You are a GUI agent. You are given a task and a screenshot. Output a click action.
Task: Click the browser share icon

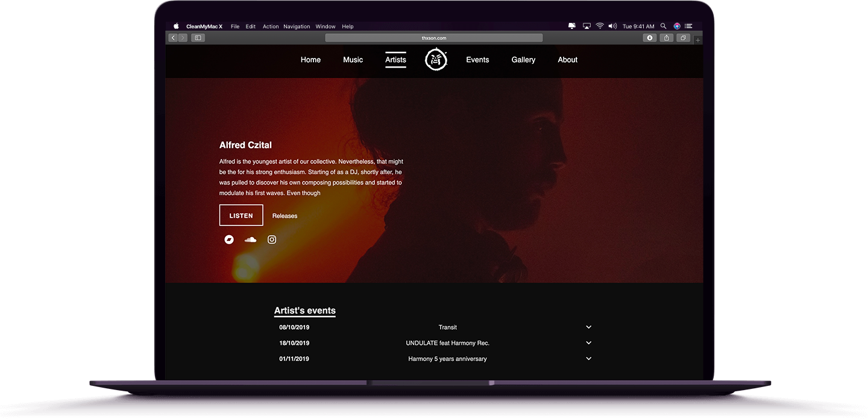666,37
